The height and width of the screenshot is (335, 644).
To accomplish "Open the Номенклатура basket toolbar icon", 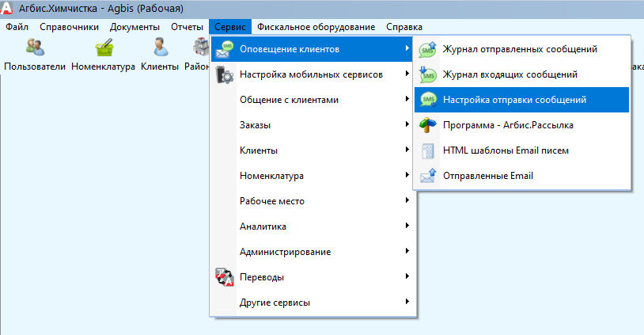I will [104, 48].
